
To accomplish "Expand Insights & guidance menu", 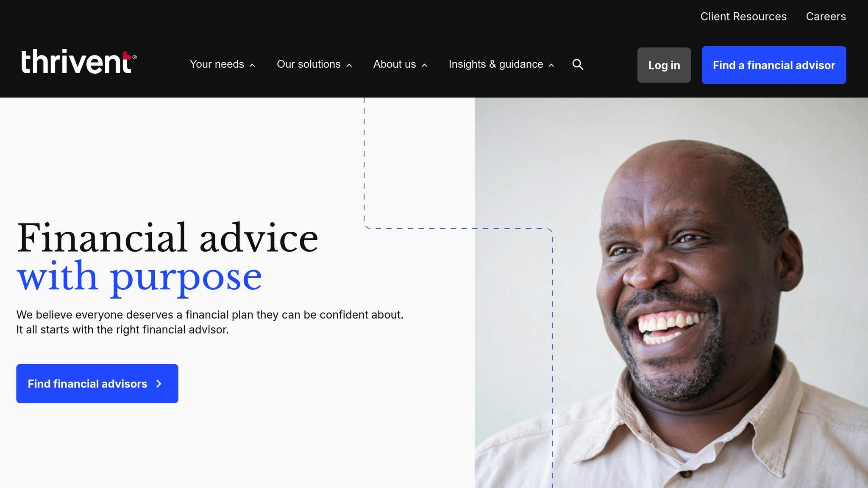I will pos(501,64).
